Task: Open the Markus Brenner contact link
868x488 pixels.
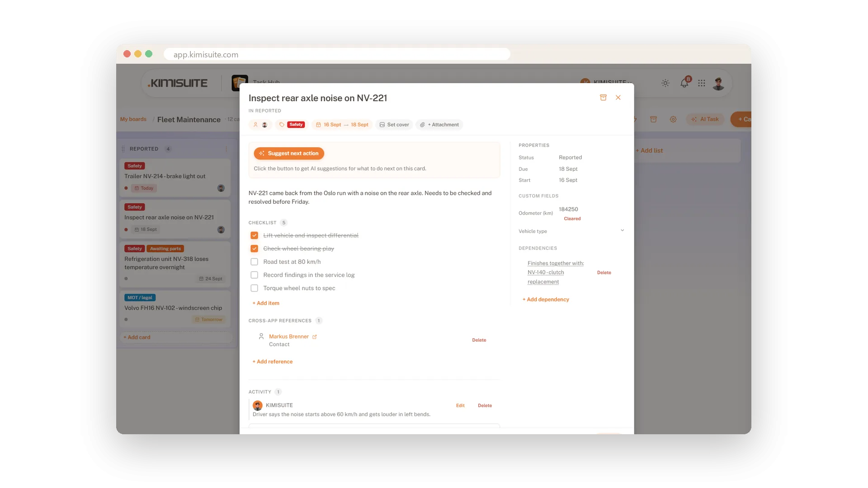Action: 289,337
